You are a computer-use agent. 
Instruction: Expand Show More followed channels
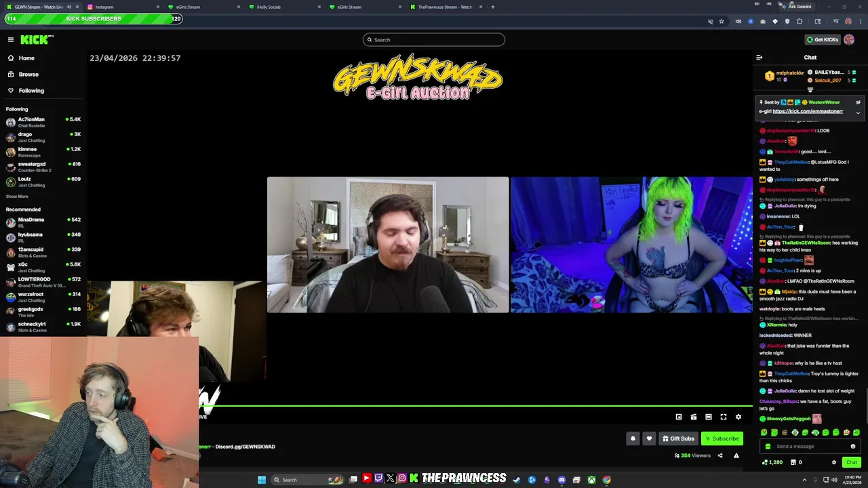(17, 197)
